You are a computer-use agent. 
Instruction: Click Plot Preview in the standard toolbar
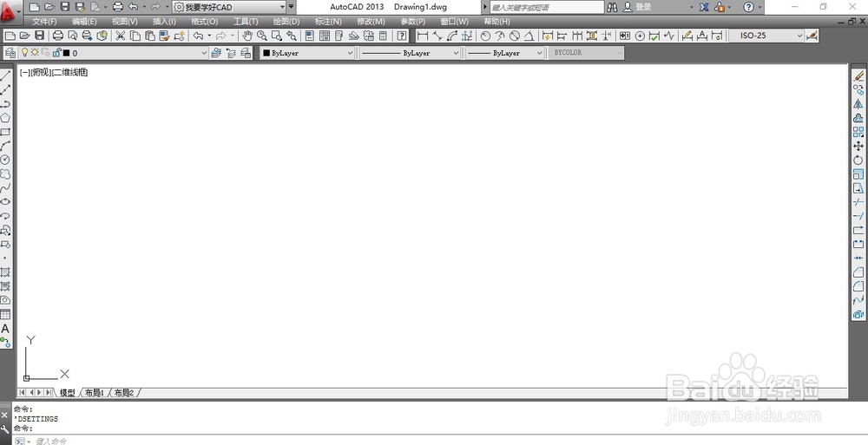coord(73,36)
